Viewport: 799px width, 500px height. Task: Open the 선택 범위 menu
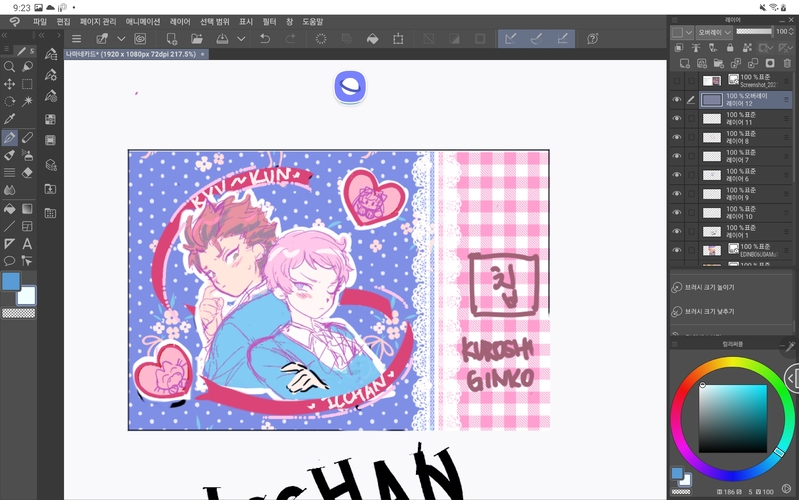click(x=215, y=21)
